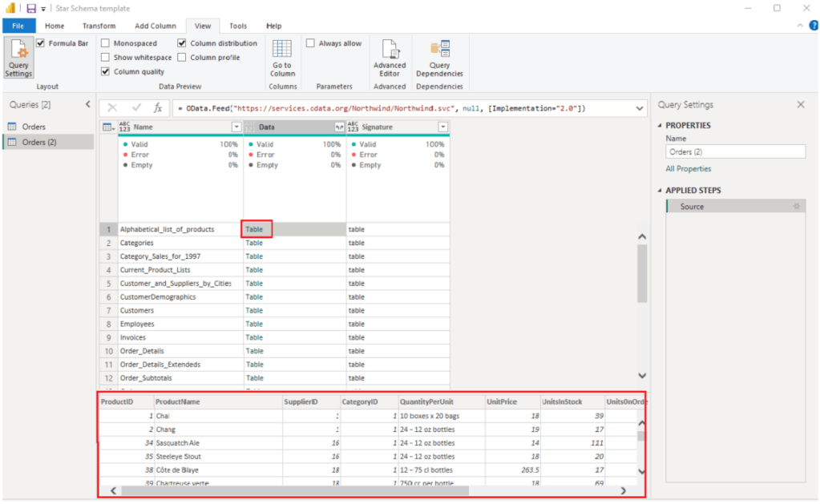Open the Add Column tab
Image resolution: width=820 pixels, height=504 pixels.
click(x=156, y=26)
